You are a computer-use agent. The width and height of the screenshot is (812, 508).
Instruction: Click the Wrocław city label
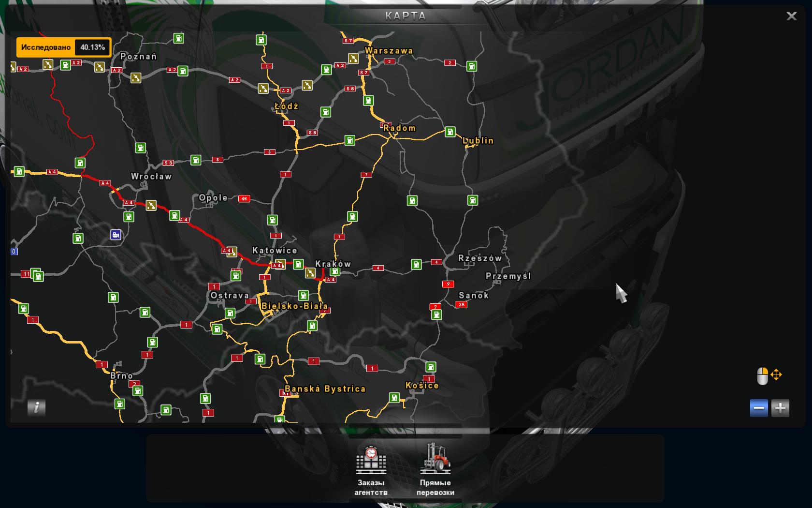(x=151, y=177)
